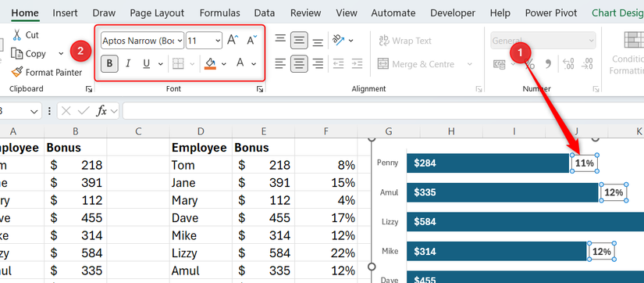Open the font colour dropdown arrow
The width and height of the screenshot is (644, 283).
(254, 64)
